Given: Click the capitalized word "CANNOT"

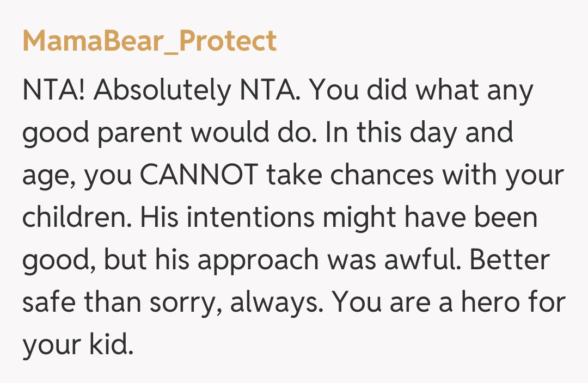Looking at the screenshot, I should tap(202, 175).
